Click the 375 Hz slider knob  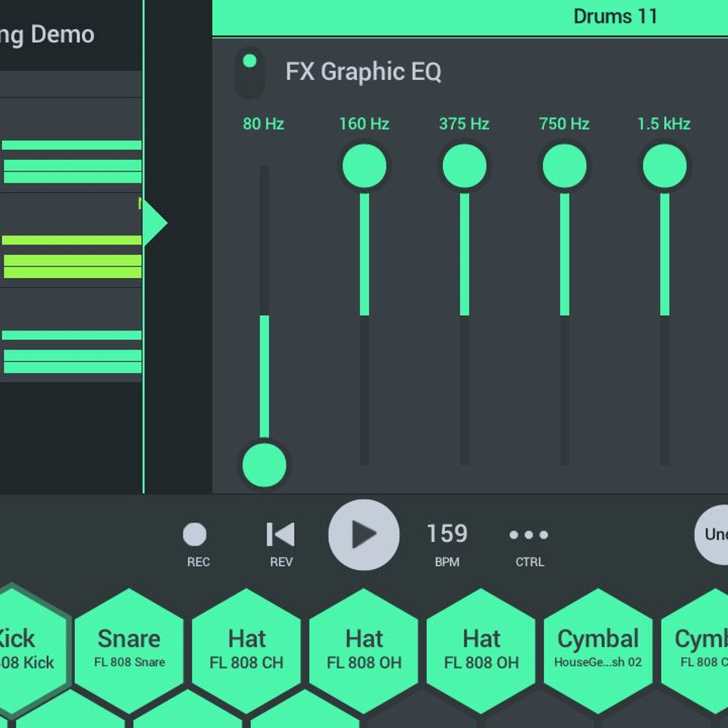coord(464,166)
